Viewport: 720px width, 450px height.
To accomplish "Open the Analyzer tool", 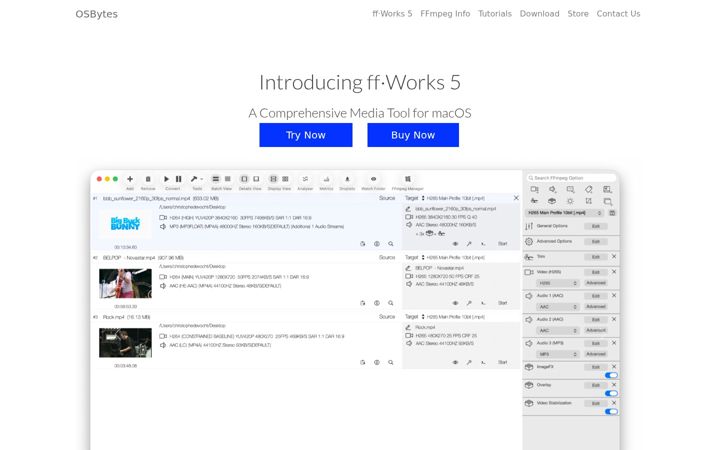I will [305, 179].
